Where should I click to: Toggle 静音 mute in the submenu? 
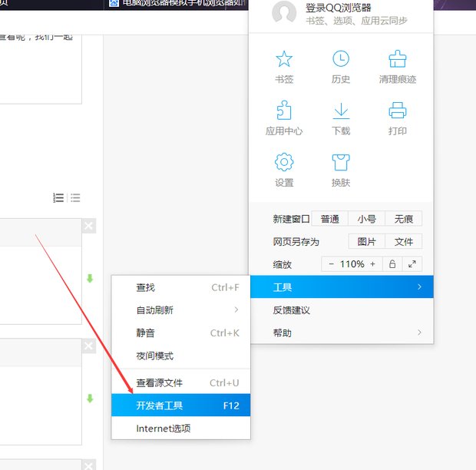point(181,333)
